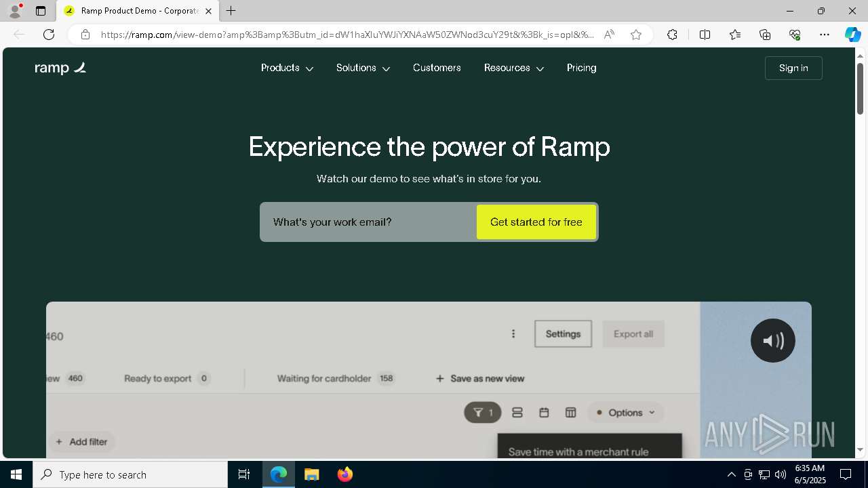Toggle Split screen icon
868x488 pixels.
tap(705, 35)
